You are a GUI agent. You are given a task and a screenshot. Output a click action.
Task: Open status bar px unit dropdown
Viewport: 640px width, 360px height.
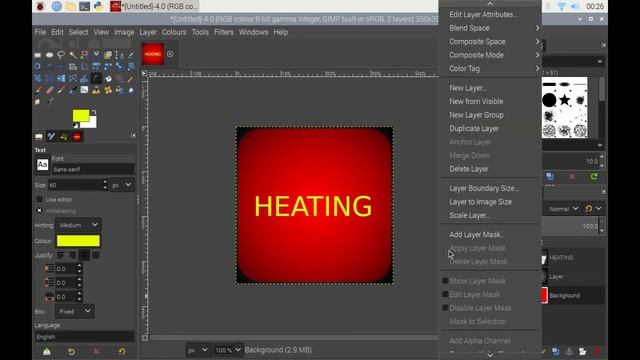(198, 350)
